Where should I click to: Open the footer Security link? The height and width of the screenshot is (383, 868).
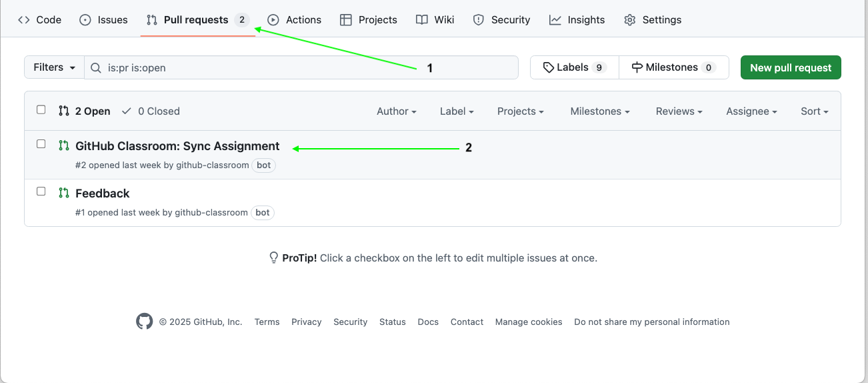coord(351,322)
